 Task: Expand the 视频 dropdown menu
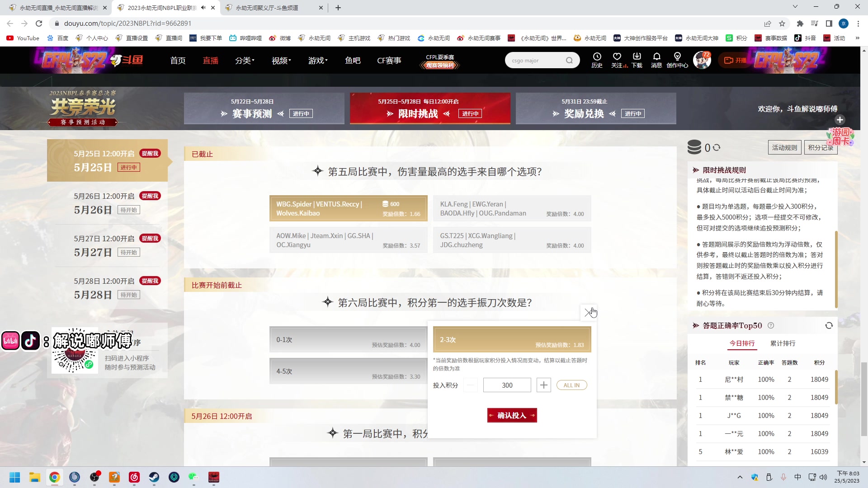pos(280,60)
